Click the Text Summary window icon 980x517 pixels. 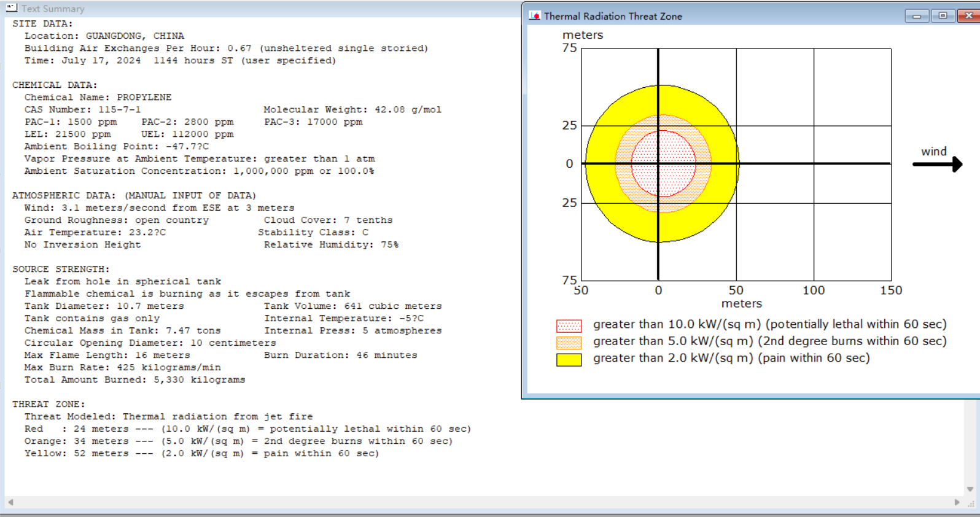(x=12, y=8)
